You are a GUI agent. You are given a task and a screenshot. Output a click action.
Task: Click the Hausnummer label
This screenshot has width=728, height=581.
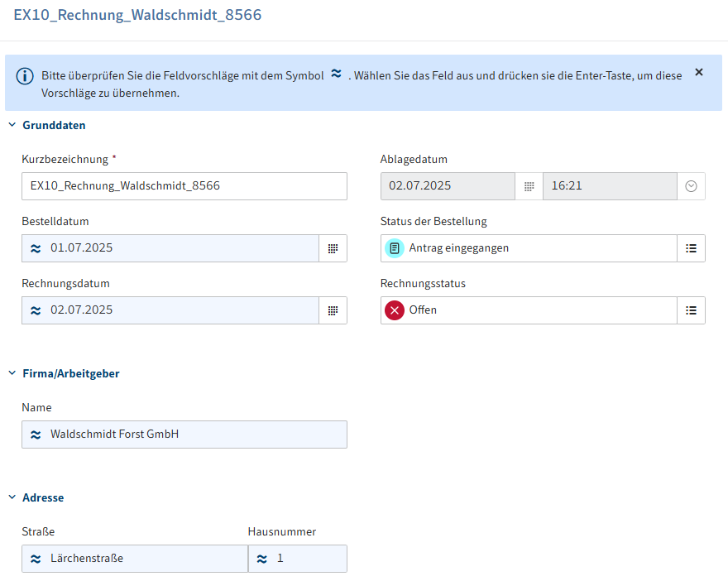(x=282, y=532)
